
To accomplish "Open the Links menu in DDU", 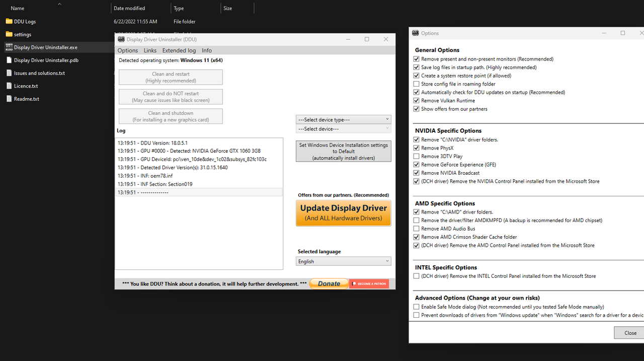I will (150, 51).
